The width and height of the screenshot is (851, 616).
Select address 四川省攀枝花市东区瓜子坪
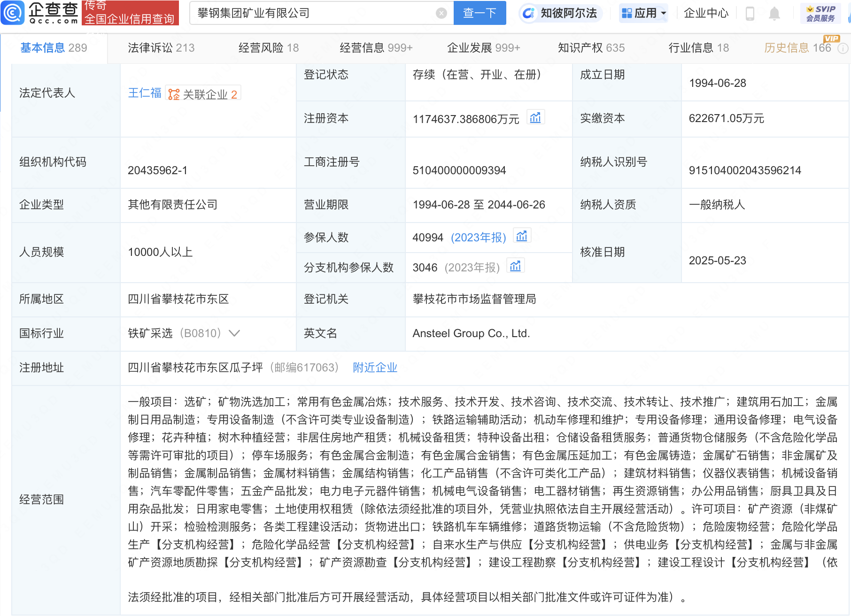click(195, 368)
